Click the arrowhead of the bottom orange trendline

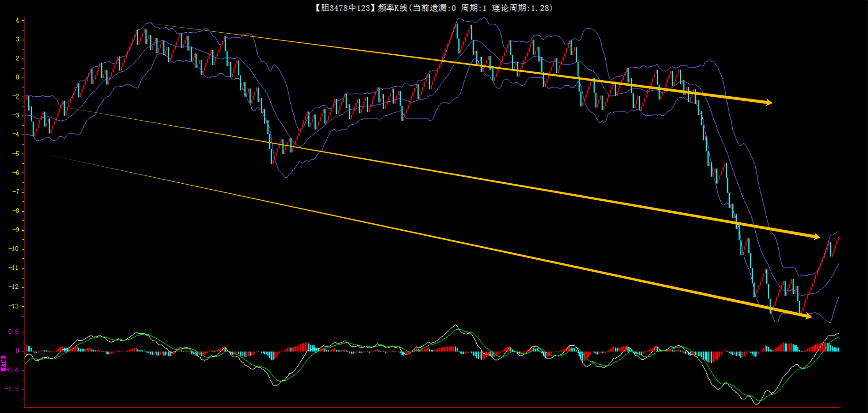pyautogui.click(x=808, y=316)
